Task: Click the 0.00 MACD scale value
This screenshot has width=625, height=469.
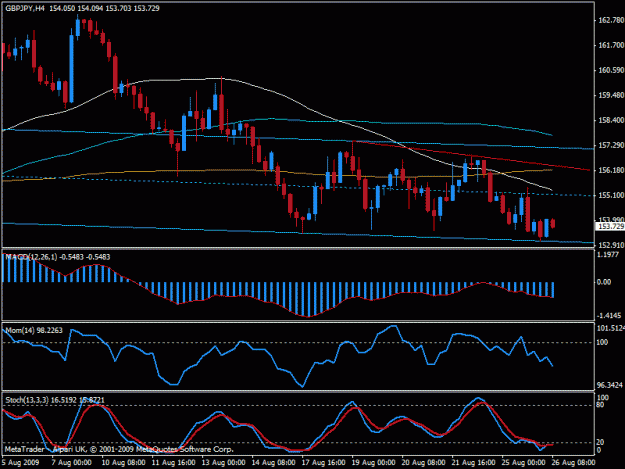Action: click(605, 282)
